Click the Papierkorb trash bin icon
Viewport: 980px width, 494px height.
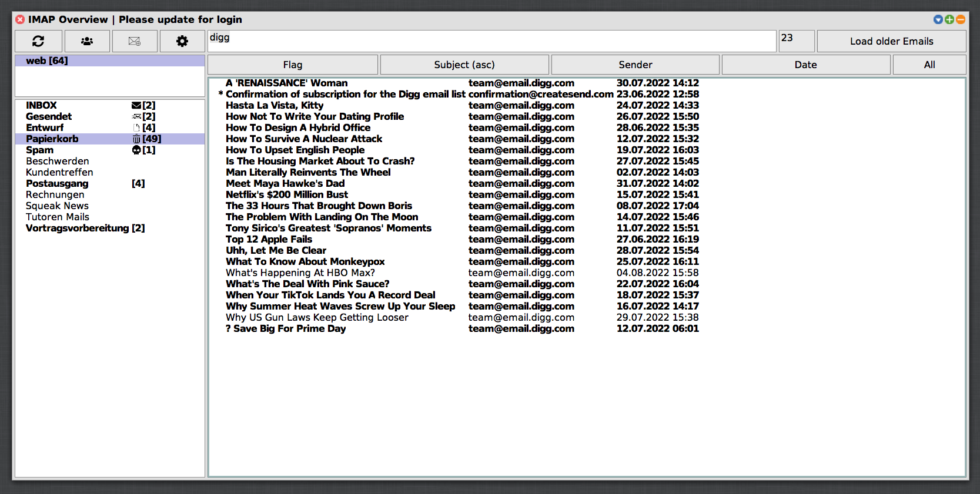coord(136,139)
